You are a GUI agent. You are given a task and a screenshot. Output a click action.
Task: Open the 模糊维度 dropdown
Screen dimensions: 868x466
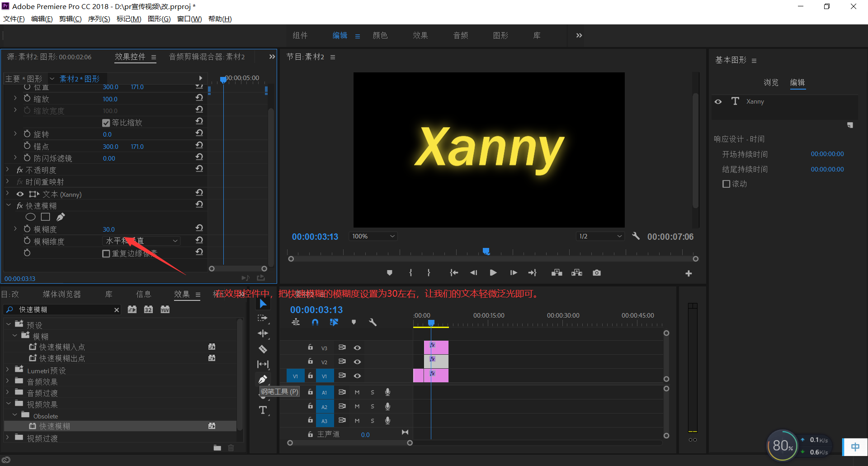point(141,241)
